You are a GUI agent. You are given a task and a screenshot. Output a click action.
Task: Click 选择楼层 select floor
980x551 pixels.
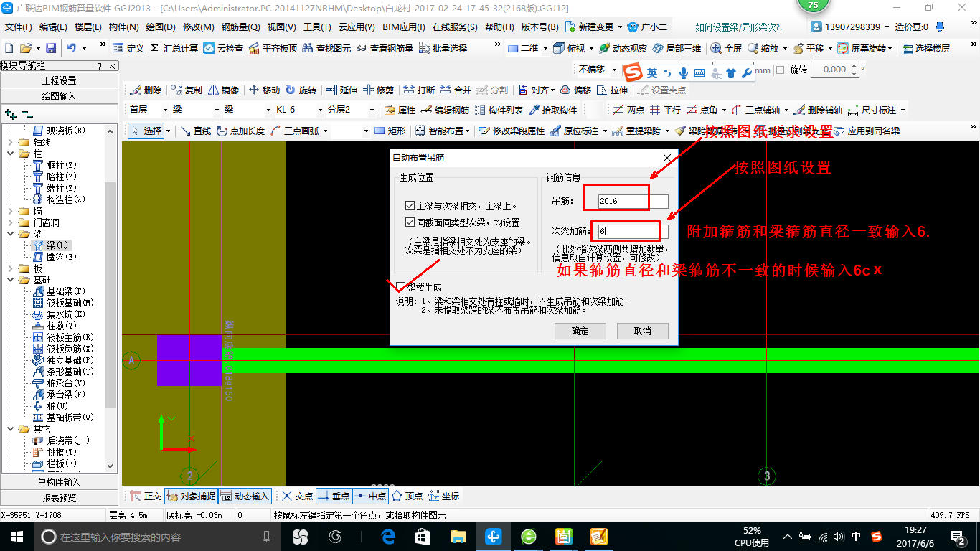pos(926,48)
